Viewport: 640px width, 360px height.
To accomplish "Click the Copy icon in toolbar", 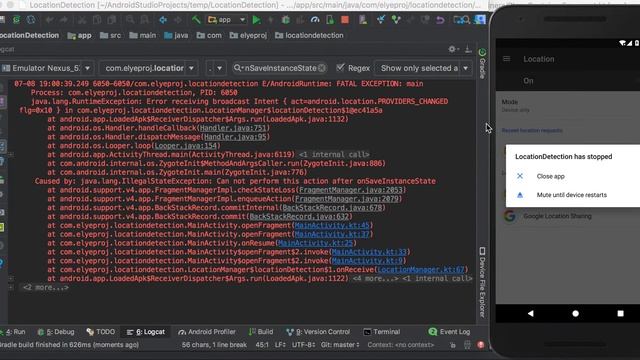I will click(97, 20).
